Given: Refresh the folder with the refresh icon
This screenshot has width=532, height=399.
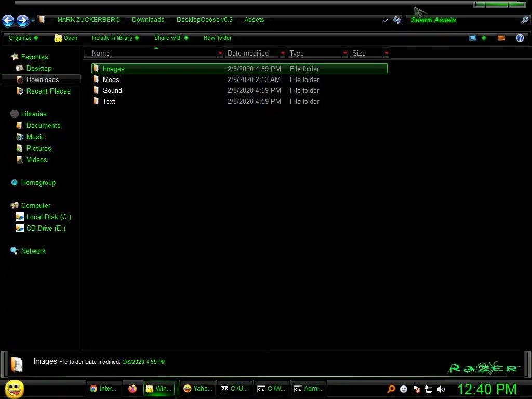Looking at the screenshot, I should [396, 20].
